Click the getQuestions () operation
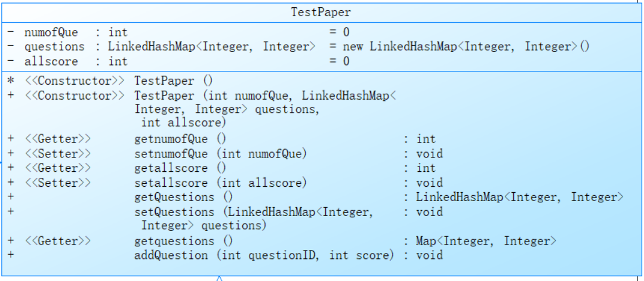The image size is (644, 281). (183, 197)
